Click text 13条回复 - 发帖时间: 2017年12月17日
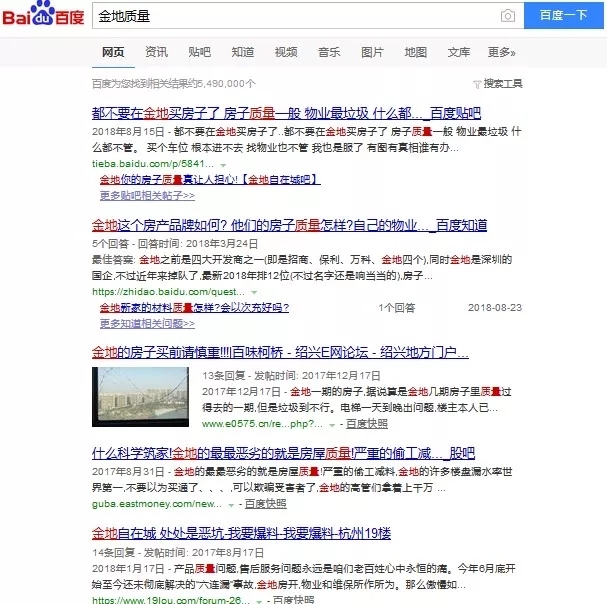 291,376
